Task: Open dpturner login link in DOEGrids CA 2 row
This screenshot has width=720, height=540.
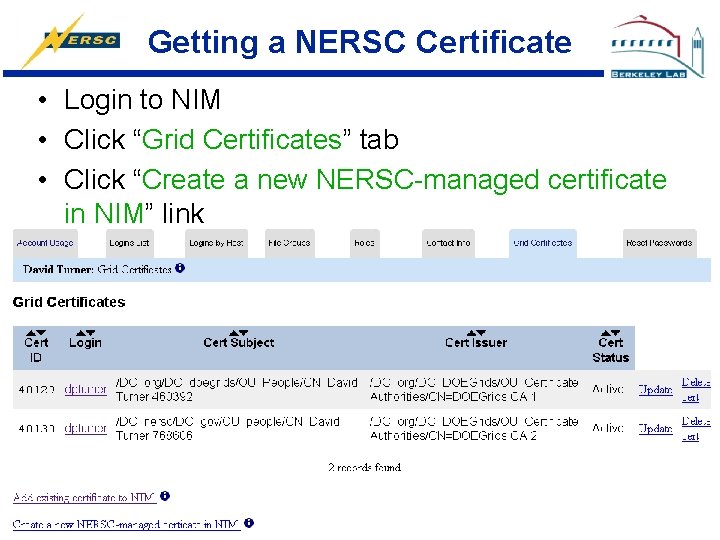Action: [85, 428]
